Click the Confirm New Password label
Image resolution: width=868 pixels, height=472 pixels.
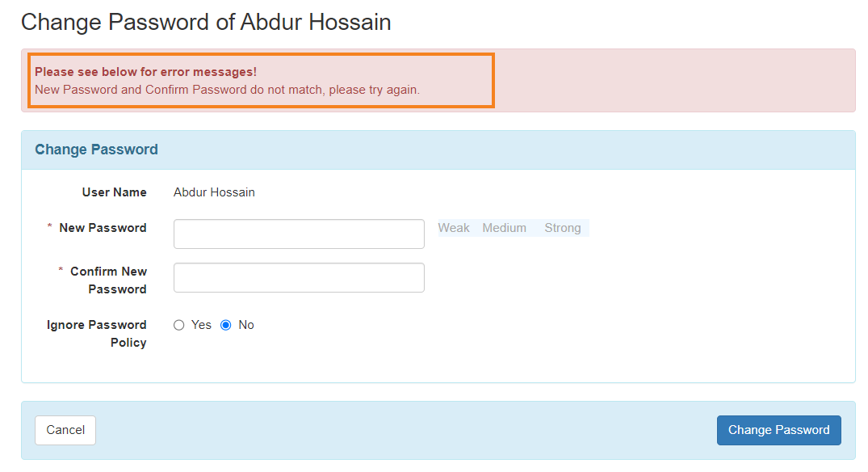[108, 280]
